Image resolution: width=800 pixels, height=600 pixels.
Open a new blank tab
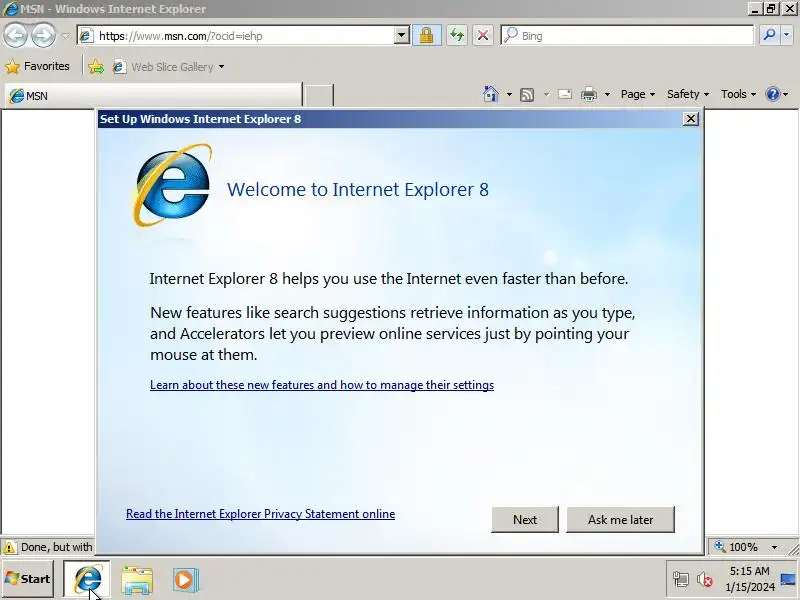(319, 95)
